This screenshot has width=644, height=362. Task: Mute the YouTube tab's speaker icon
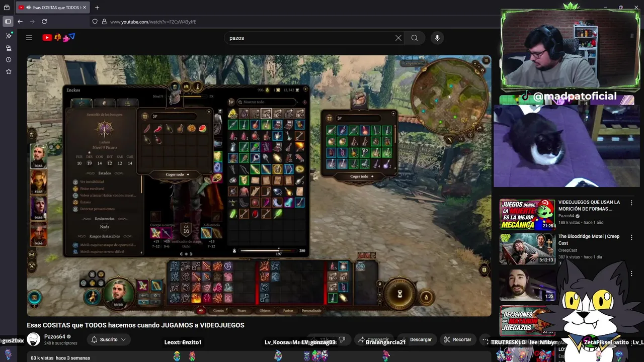pos(28,8)
